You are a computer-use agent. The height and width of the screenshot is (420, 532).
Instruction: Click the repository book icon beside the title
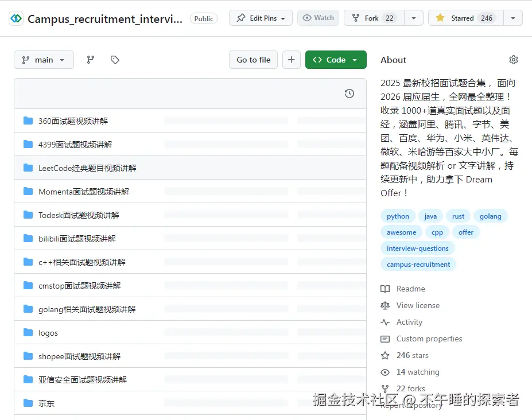coord(16,18)
